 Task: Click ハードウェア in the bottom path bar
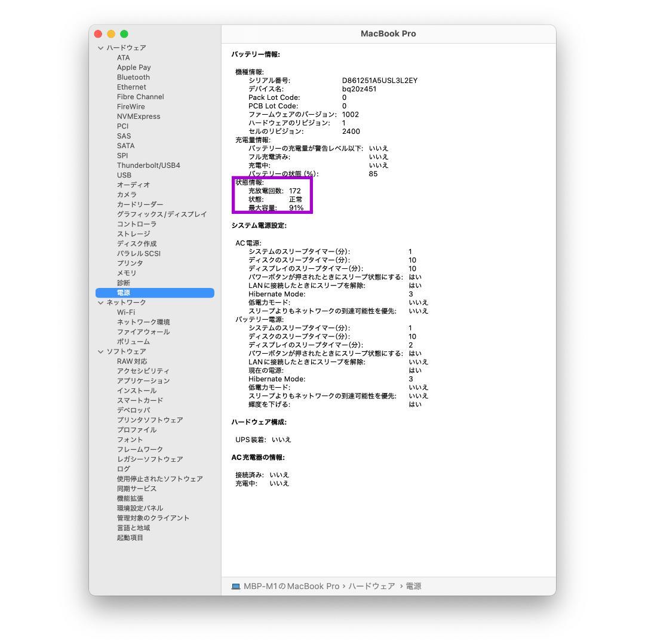coord(371,587)
